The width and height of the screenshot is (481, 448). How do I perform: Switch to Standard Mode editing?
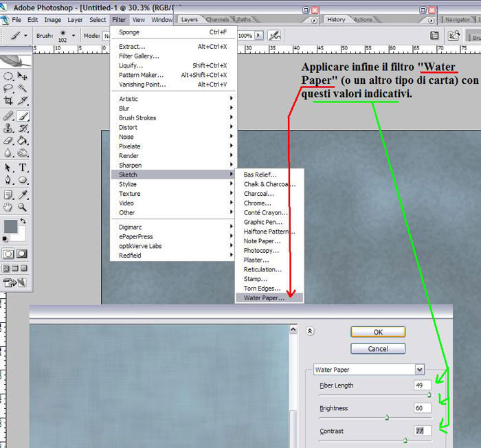pos(8,254)
